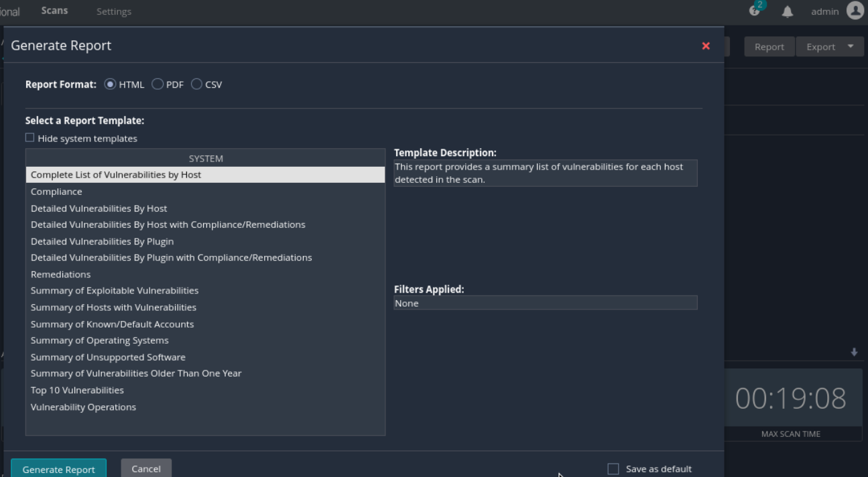The image size is (868, 477).
Task: Click the Report button in toolbar
Action: 769,46
